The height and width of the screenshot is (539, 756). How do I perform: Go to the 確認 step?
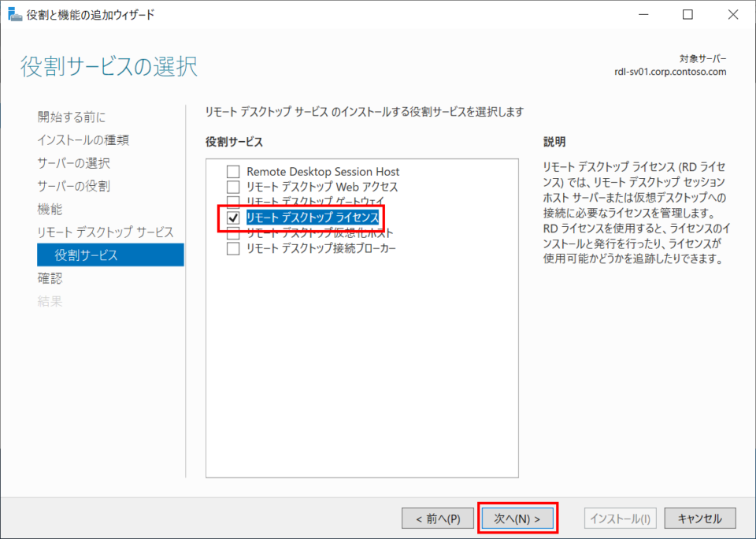coord(50,278)
